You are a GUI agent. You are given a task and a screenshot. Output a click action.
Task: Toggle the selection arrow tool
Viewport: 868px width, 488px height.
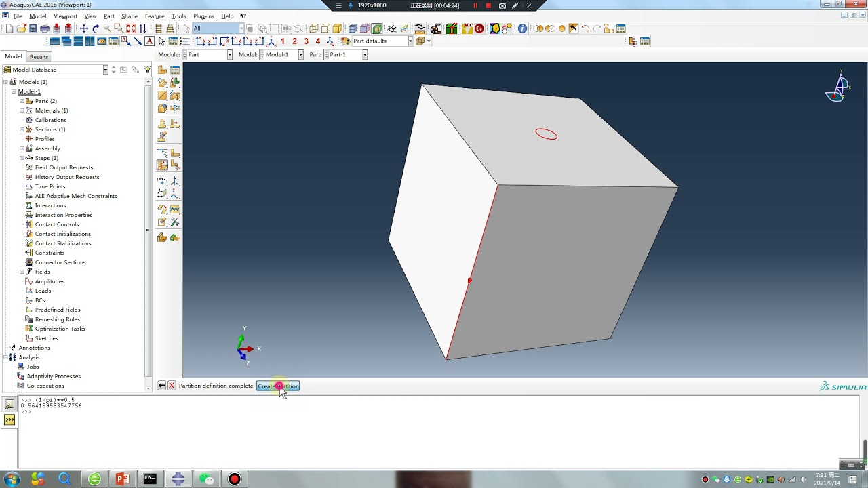pyautogui.click(x=186, y=28)
